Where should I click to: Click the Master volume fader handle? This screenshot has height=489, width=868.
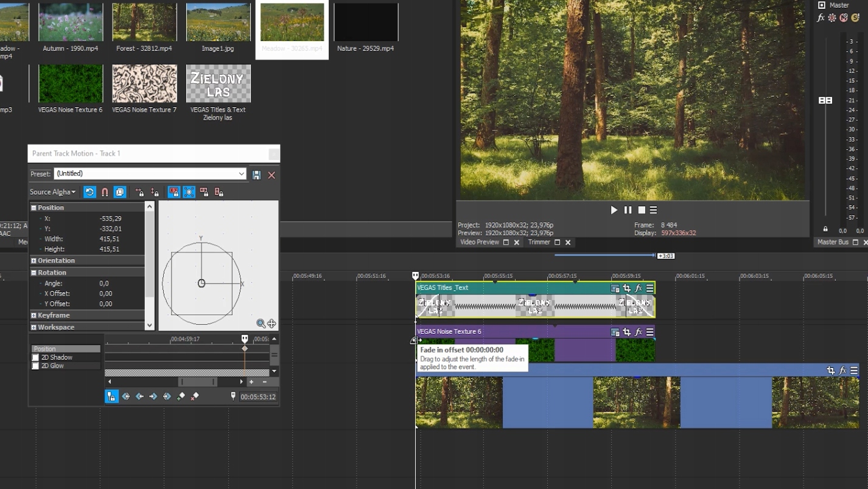point(825,100)
